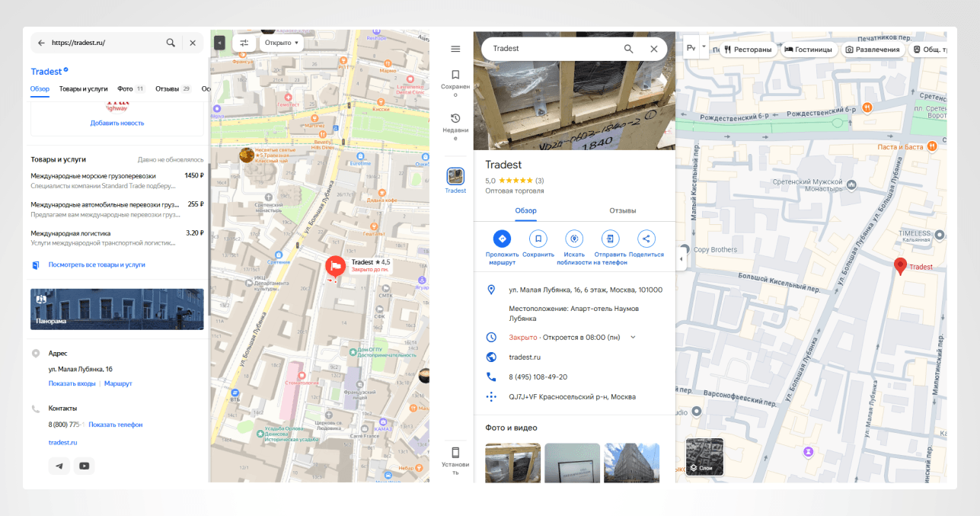Open tradest.ru website in Google panel
This screenshot has width=980, height=516.
tap(574, 357)
